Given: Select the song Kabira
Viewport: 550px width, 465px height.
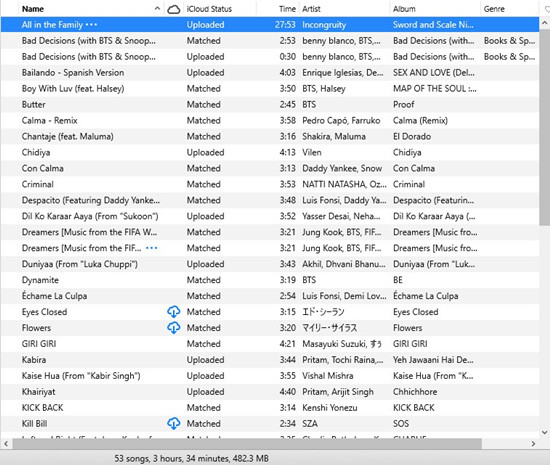Looking at the screenshot, I should click(34, 359).
